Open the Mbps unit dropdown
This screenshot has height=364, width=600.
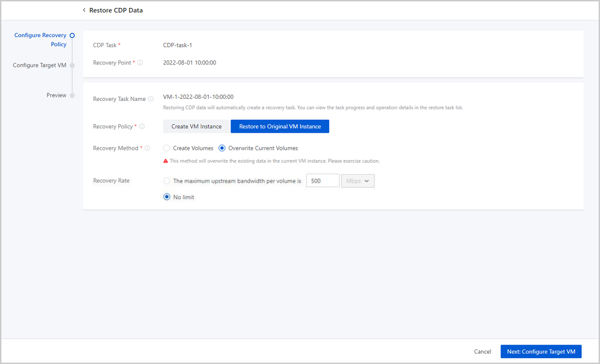pos(357,181)
